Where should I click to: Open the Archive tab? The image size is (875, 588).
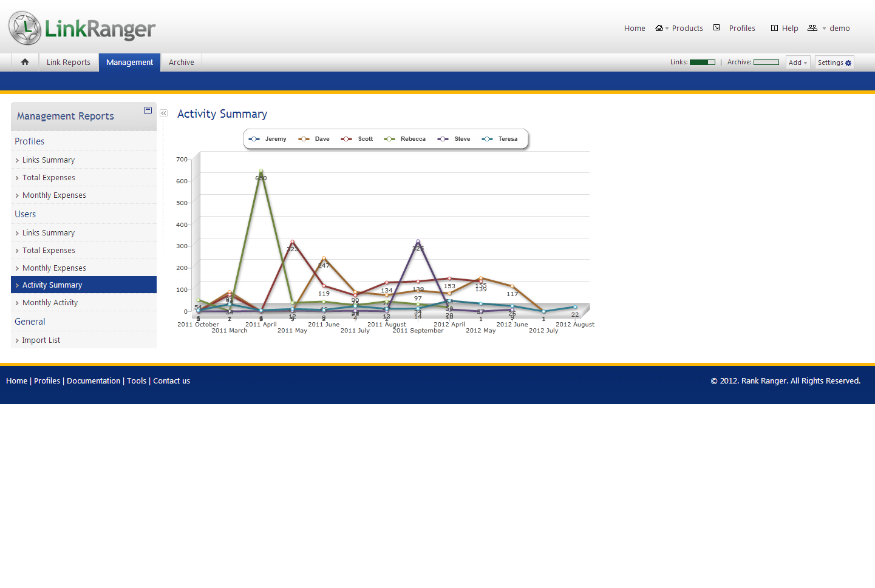point(182,63)
